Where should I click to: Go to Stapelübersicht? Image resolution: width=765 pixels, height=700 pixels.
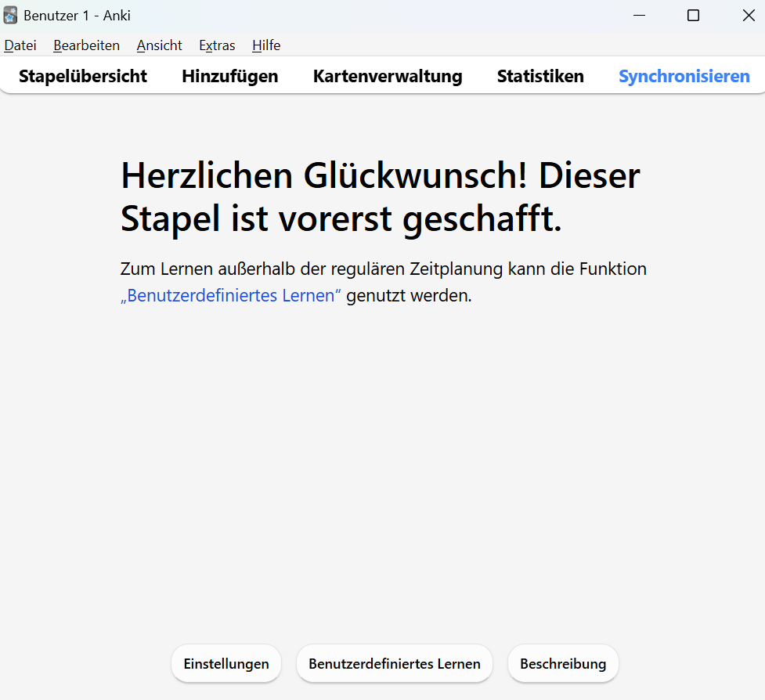[x=83, y=76]
